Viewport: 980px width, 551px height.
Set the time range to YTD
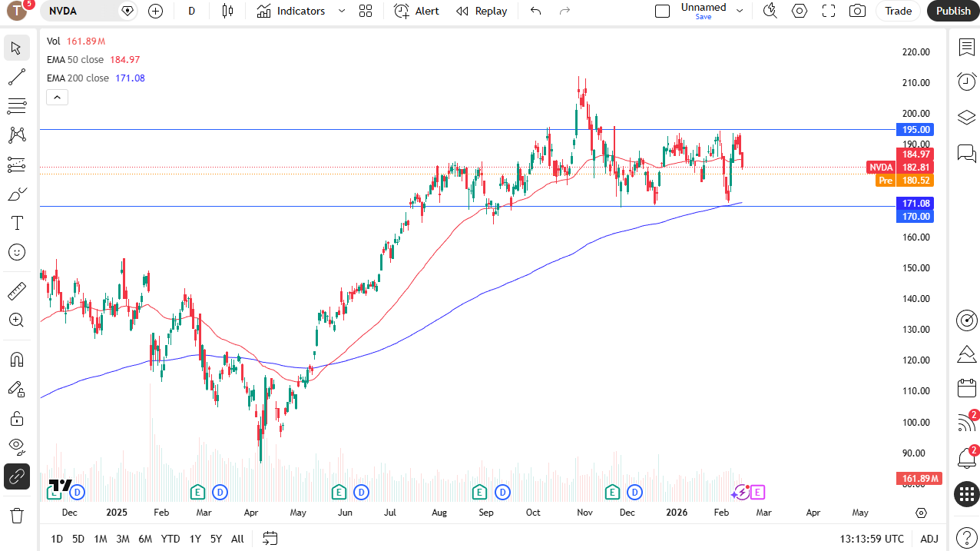[x=171, y=539]
